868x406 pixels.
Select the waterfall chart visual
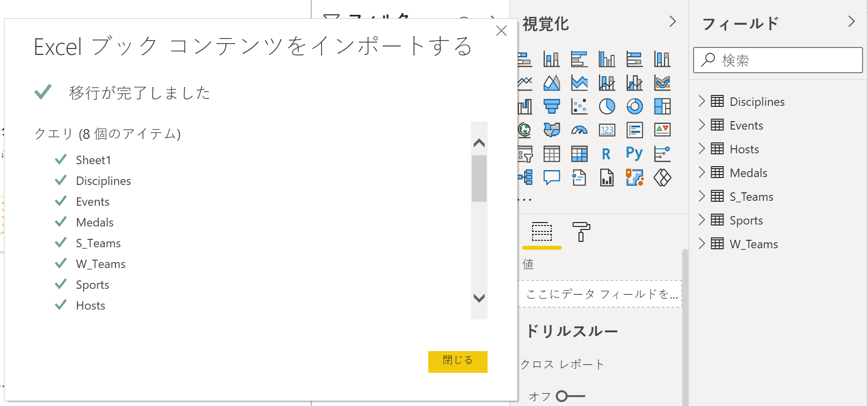tap(525, 106)
